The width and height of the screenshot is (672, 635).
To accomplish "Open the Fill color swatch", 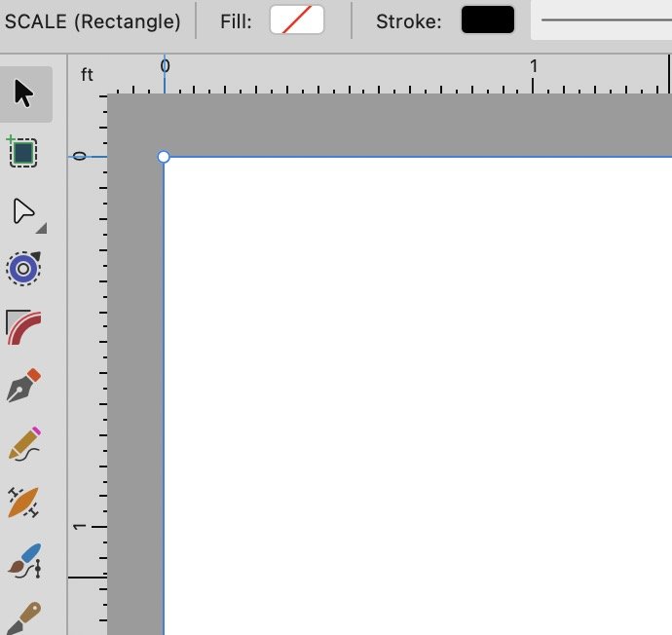I will [297, 19].
